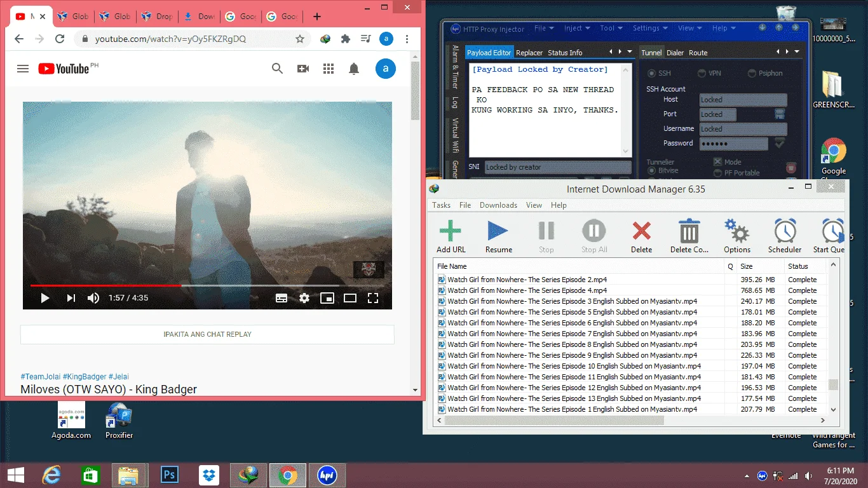Viewport: 868px width, 488px height.
Task: Open Downloads menu in Internet Download Manager
Action: point(498,205)
